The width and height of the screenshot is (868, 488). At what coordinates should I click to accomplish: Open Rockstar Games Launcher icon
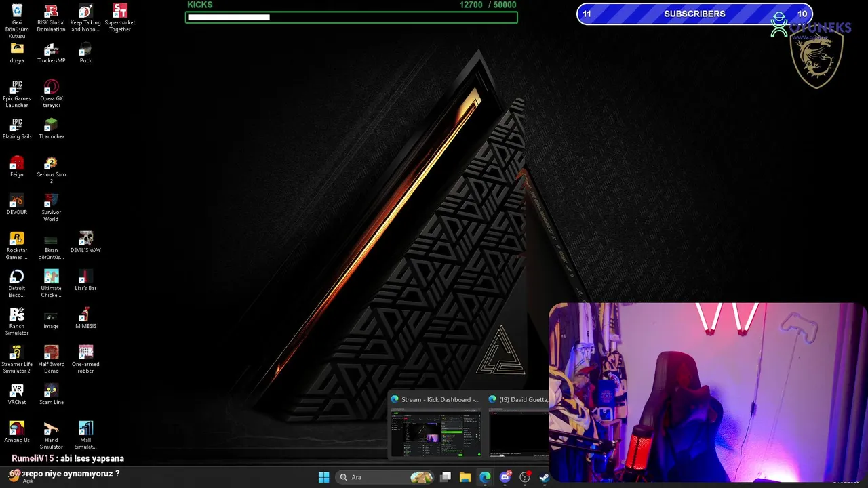[17, 246]
